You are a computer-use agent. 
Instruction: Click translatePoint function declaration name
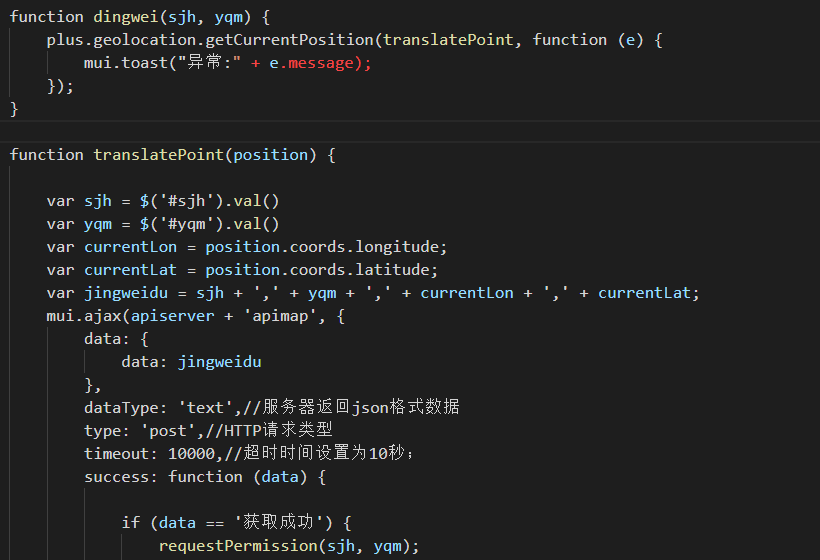pyautogui.click(x=158, y=155)
